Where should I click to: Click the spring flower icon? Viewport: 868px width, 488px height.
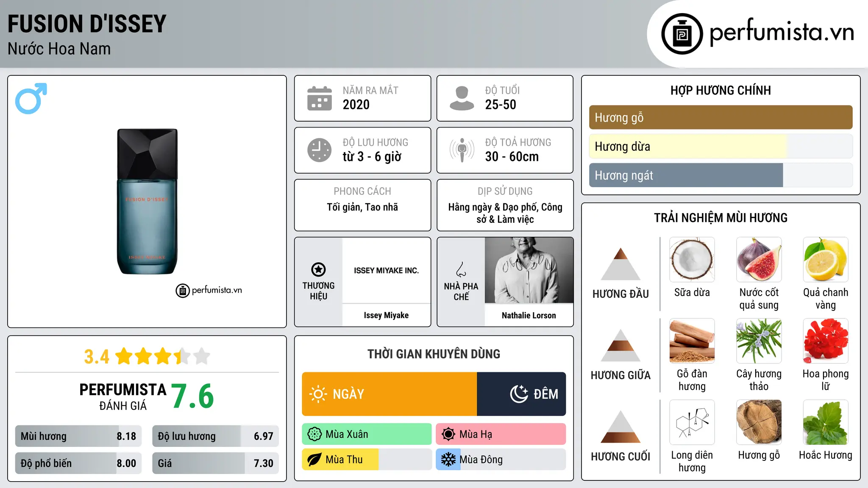[314, 434]
